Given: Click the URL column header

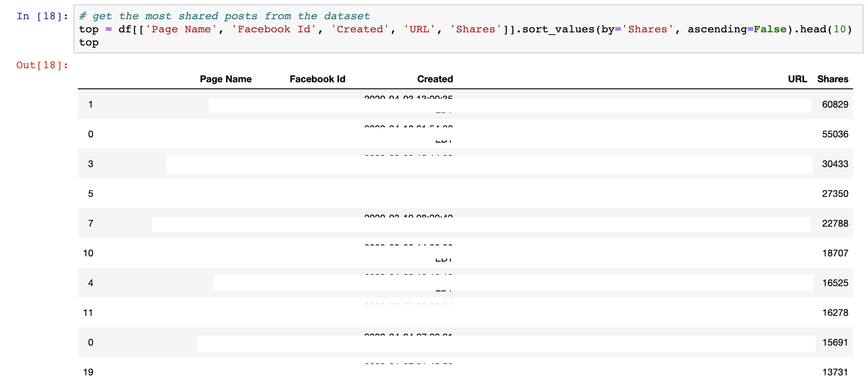Looking at the screenshot, I should (x=797, y=79).
